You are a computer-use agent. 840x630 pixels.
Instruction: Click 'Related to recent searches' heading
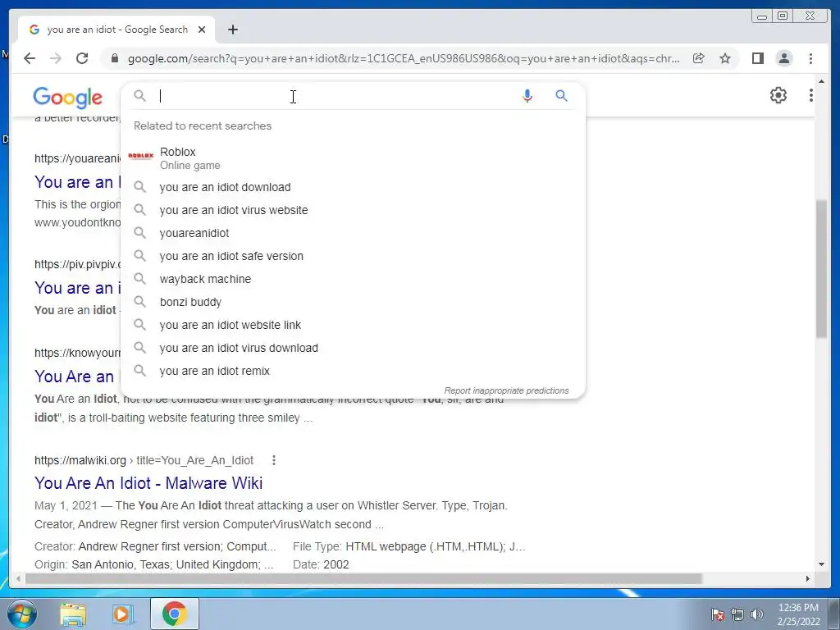pos(203,126)
